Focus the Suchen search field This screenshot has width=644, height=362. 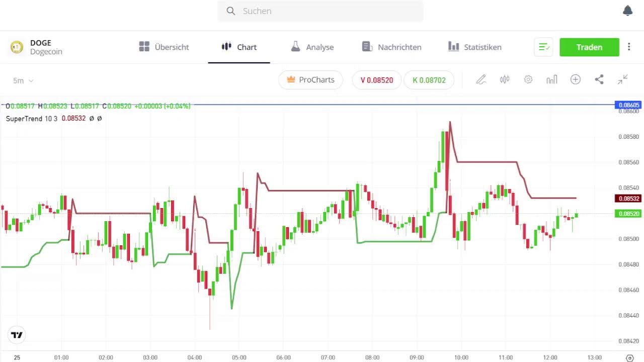point(320,11)
